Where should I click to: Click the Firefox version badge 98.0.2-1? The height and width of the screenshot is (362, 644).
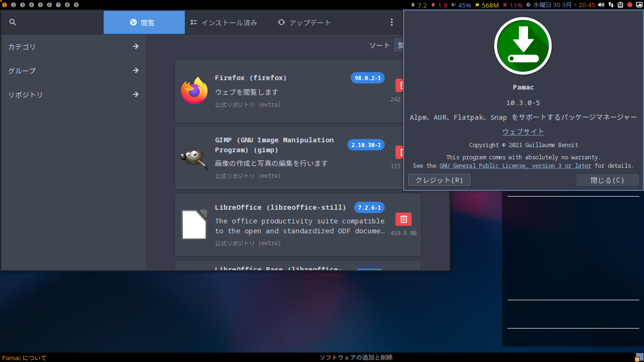(368, 78)
